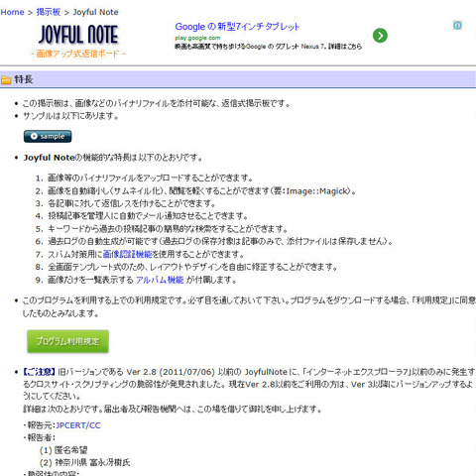Open the sample button
Image resolution: width=476 pixels, height=476 pixels.
(x=48, y=136)
